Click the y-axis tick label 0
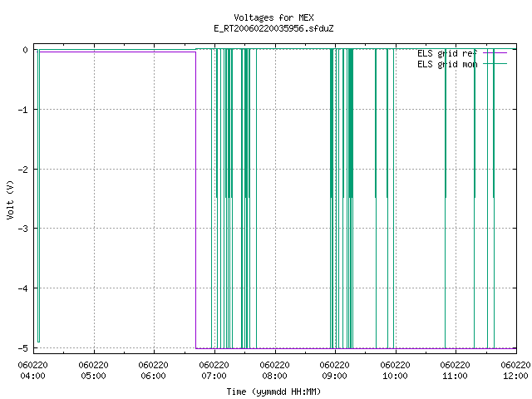Image resolution: width=532 pixels, height=399 pixels. pyautogui.click(x=25, y=50)
